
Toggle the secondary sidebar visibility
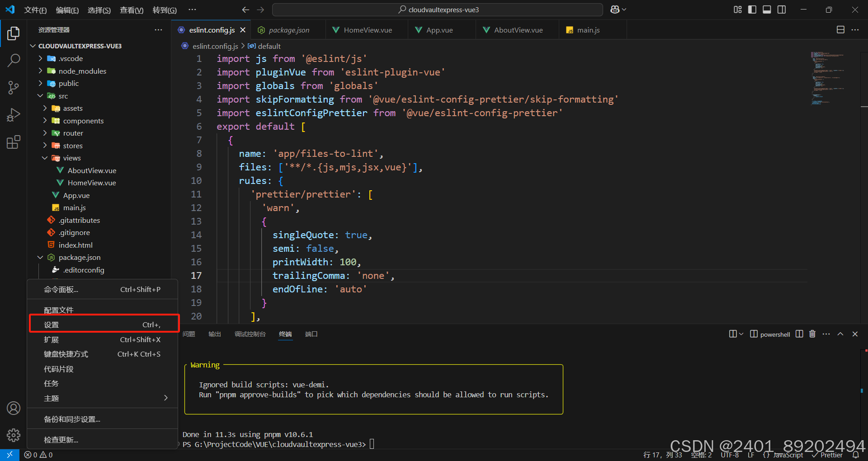(x=782, y=9)
